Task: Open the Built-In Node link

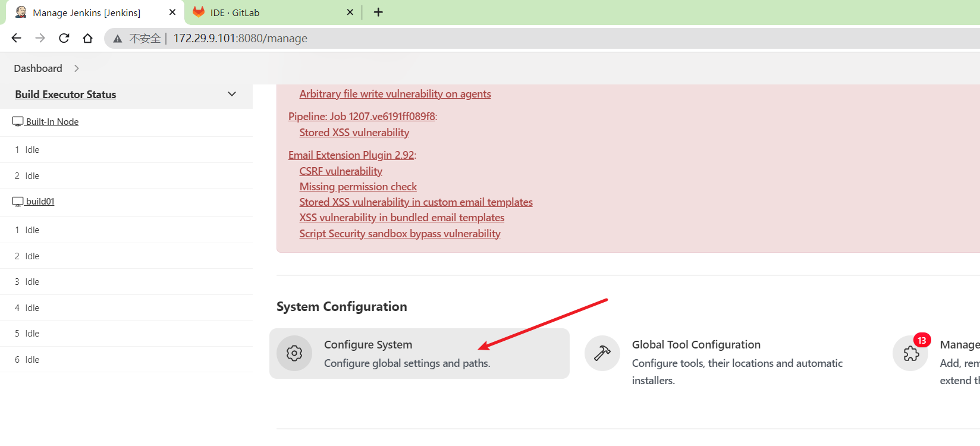Action: pyautogui.click(x=52, y=121)
